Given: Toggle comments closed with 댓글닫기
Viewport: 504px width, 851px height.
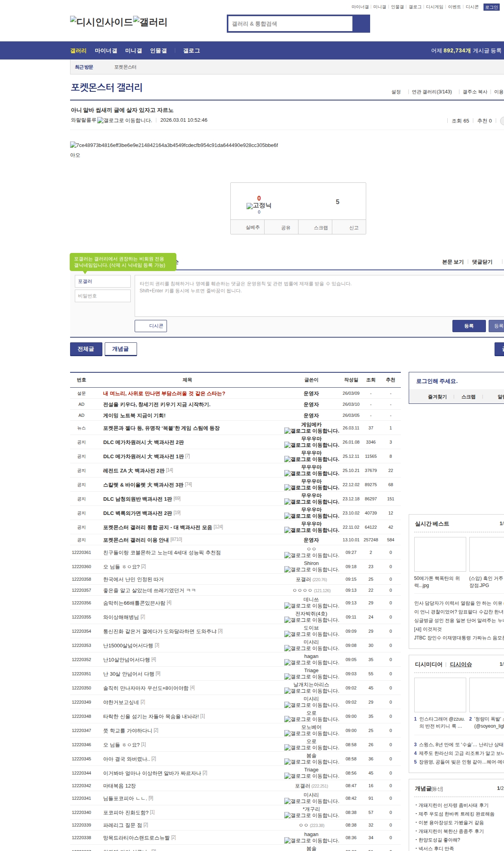Looking at the screenshot, I should 482,262.
